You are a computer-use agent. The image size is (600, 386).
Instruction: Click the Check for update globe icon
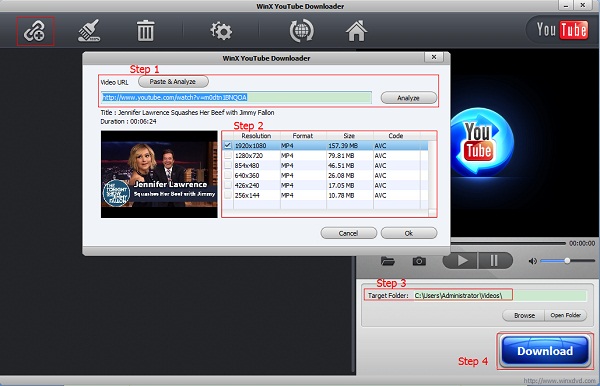302,31
